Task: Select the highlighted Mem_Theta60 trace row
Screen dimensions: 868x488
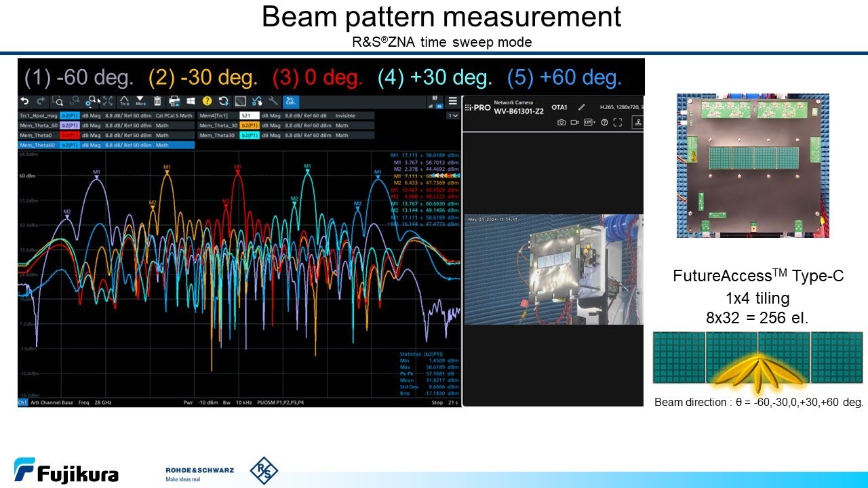Action: (106, 145)
